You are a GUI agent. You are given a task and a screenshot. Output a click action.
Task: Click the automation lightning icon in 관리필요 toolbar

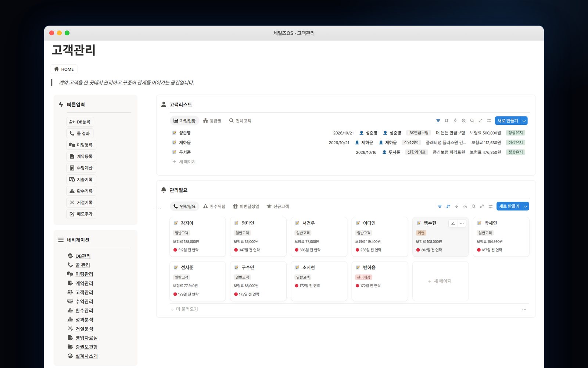[x=456, y=206]
